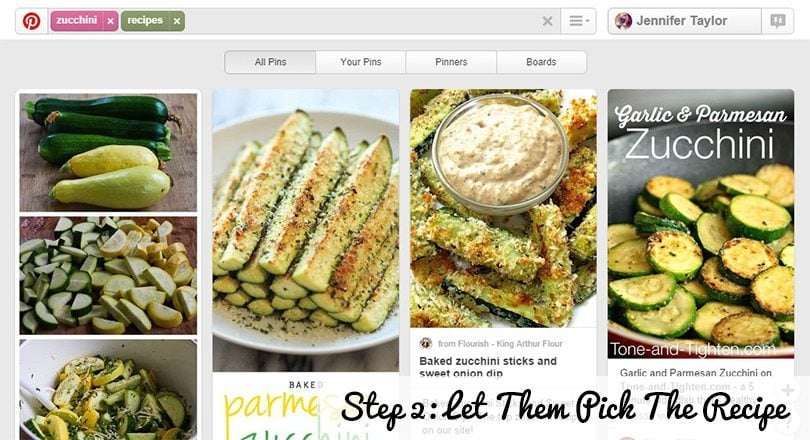
Task: Open the whole zucchini and squash pin
Action: (108, 152)
